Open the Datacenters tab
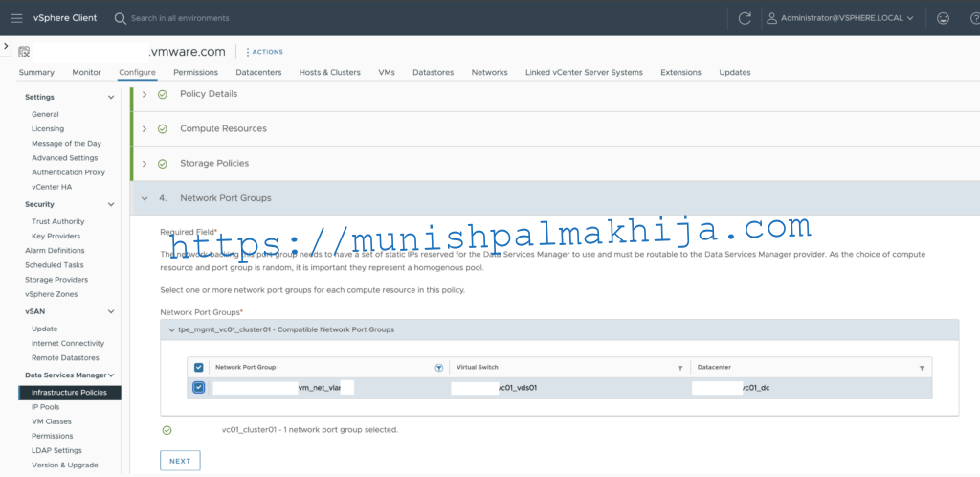This screenshot has width=980, height=477. (x=258, y=72)
